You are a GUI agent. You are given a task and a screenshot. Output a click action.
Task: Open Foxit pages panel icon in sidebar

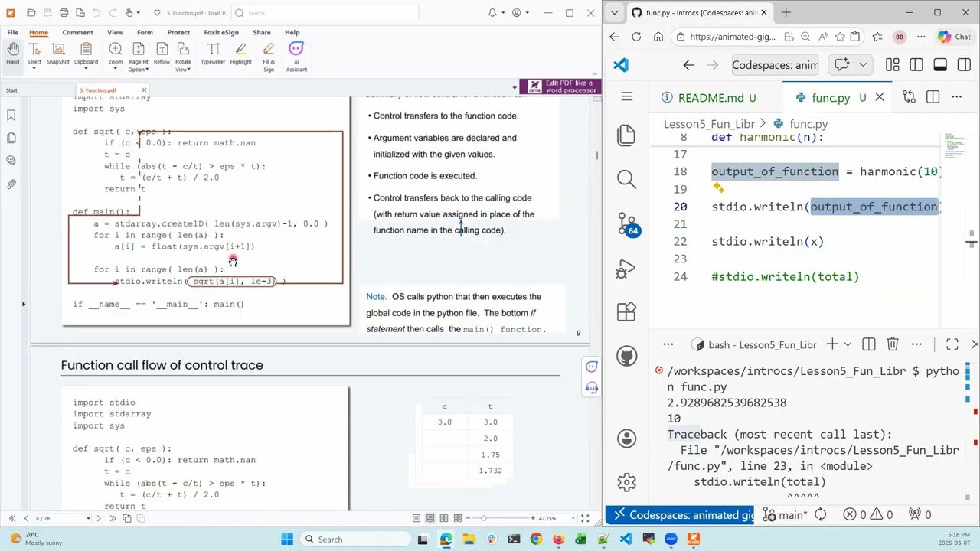(11, 138)
